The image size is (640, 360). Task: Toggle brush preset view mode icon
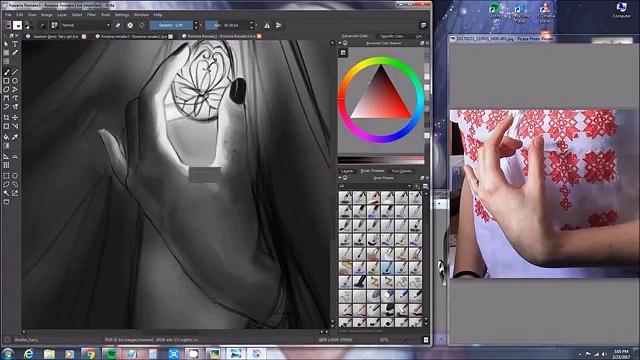click(425, 186)
